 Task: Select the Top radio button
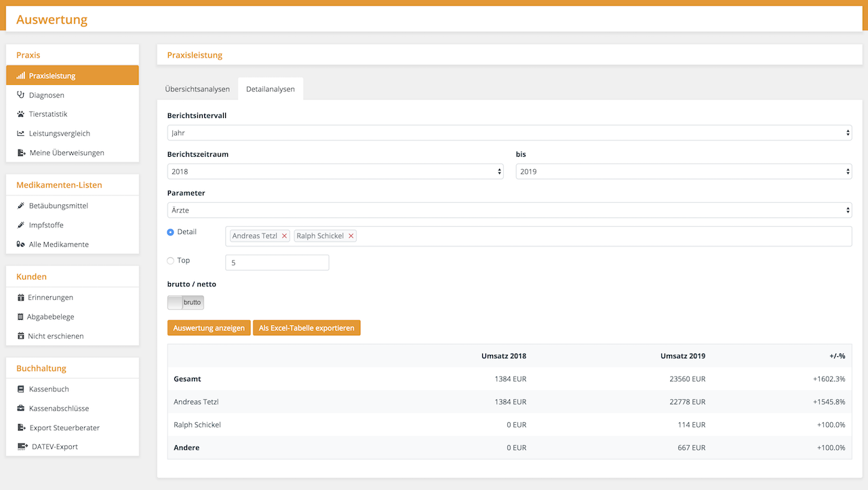(170, 261)
